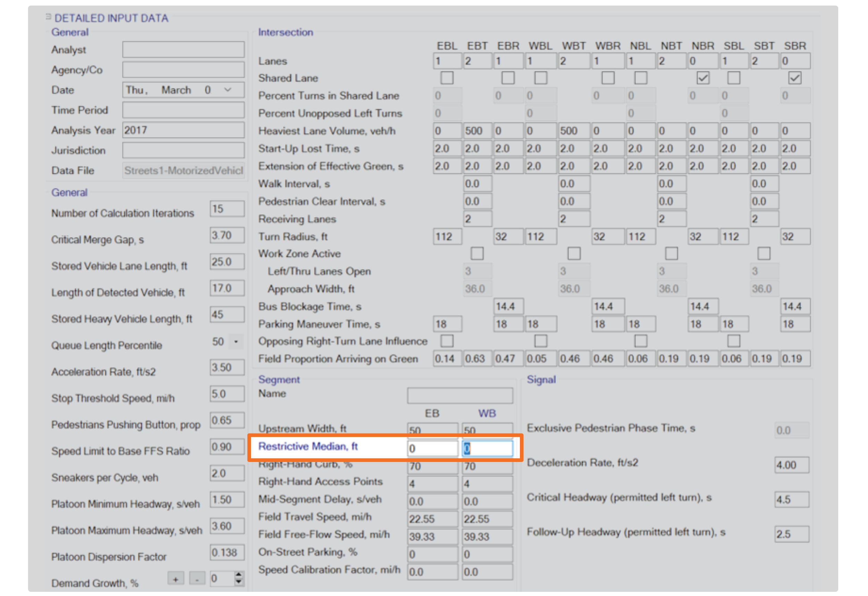The height and width of the screenshot is (596, 868).
Task: Open the Queue Length Percentile dropdown
Action: (x=236, y=341)
